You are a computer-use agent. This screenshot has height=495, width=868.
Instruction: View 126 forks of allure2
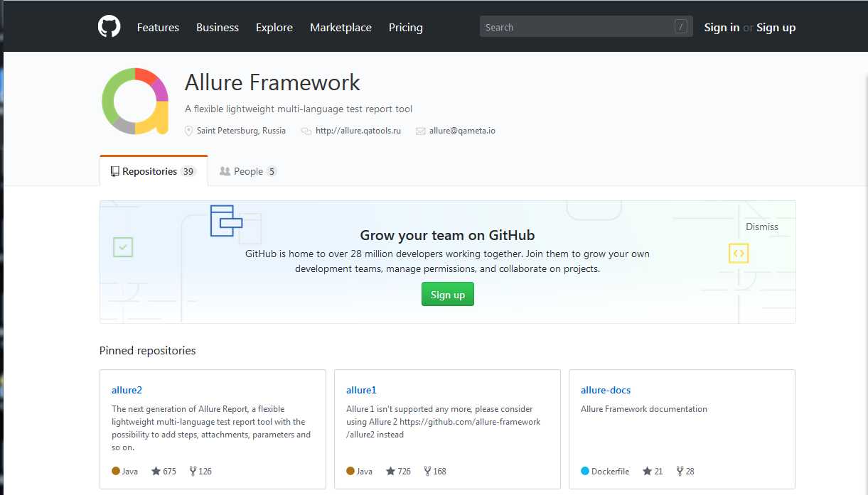click(200, 471)
